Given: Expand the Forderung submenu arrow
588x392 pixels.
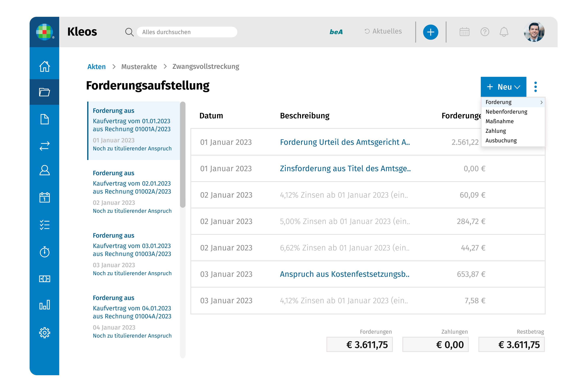Looking at the screenshot, I should [x=541, y=102].
